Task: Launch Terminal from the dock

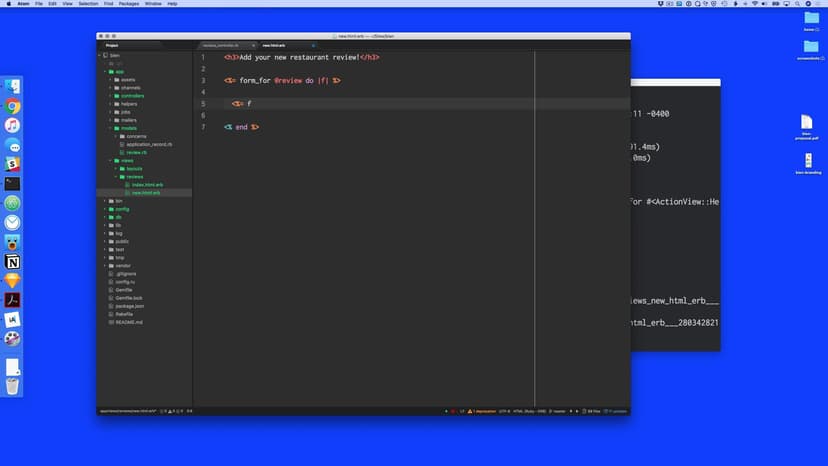Action: pos(12,183)
